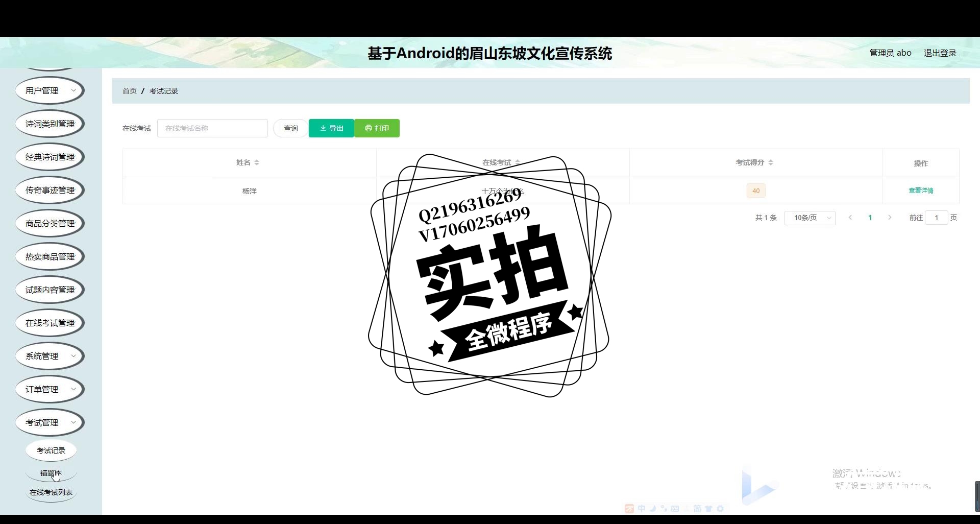Click the Sogou input method logo icon
Viewport: 980px width, 524px height.
pyautogui.click(x=629, y=509)
